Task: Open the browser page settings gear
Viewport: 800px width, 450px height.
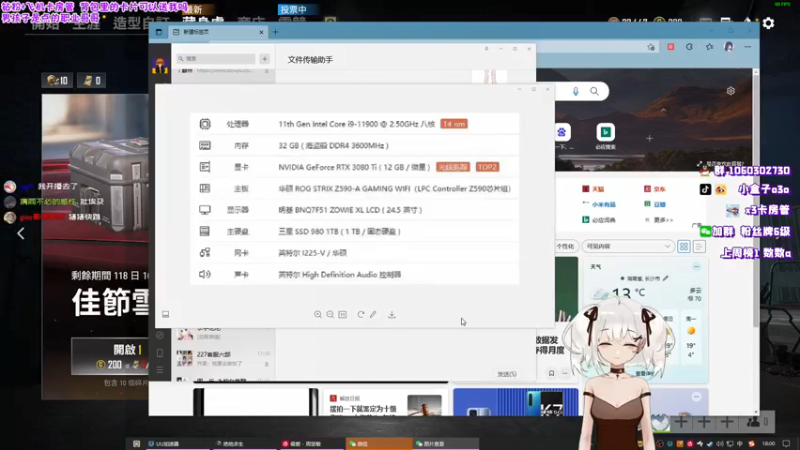Action: point(731,91)
